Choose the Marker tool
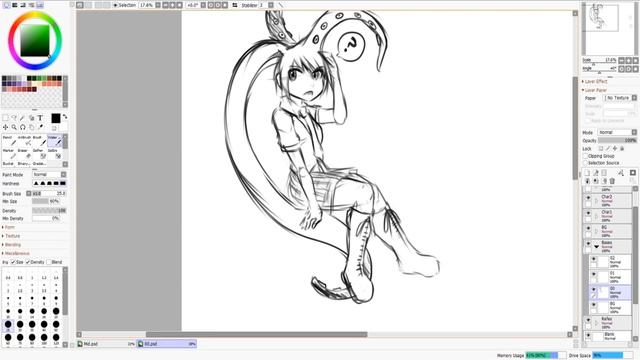This screenshot has width=640, height=360. coord(9,153)
